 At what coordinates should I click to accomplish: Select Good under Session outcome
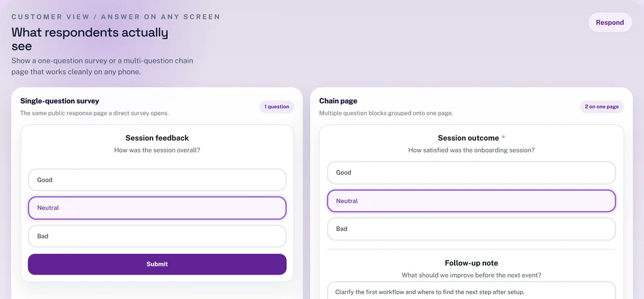click(x=471, y=173)
